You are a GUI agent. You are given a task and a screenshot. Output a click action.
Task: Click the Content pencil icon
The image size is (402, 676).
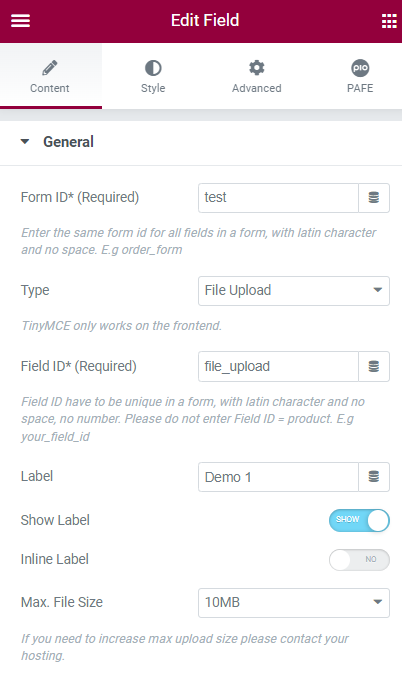[50, 68]
